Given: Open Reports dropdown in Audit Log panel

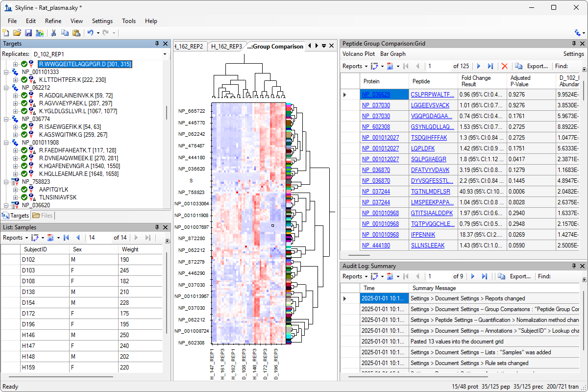Looking at the screenshot, I should (x=355, y=276).
